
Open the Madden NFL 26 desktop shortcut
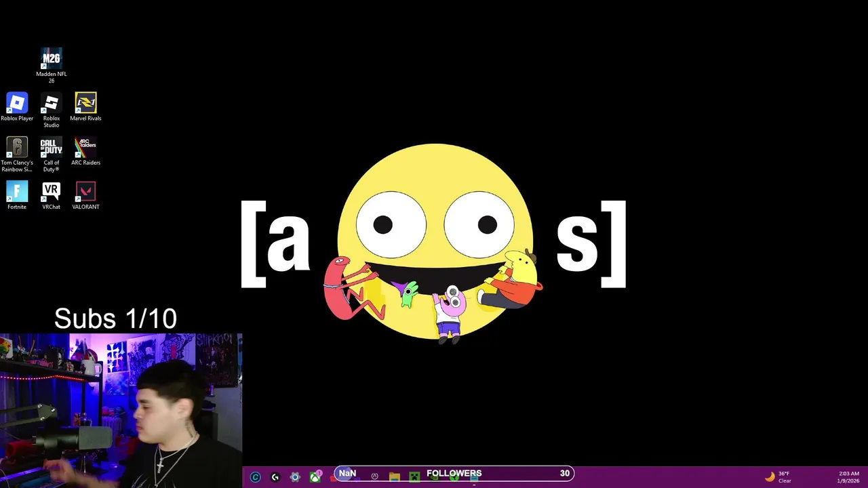tap(51, 66)
